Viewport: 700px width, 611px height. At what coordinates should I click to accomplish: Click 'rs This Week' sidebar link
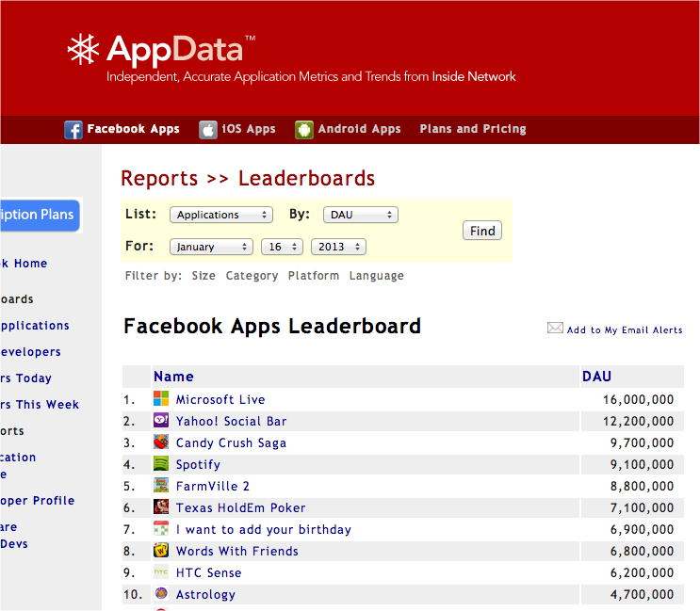pyautogui.click(x=40, y=405)
